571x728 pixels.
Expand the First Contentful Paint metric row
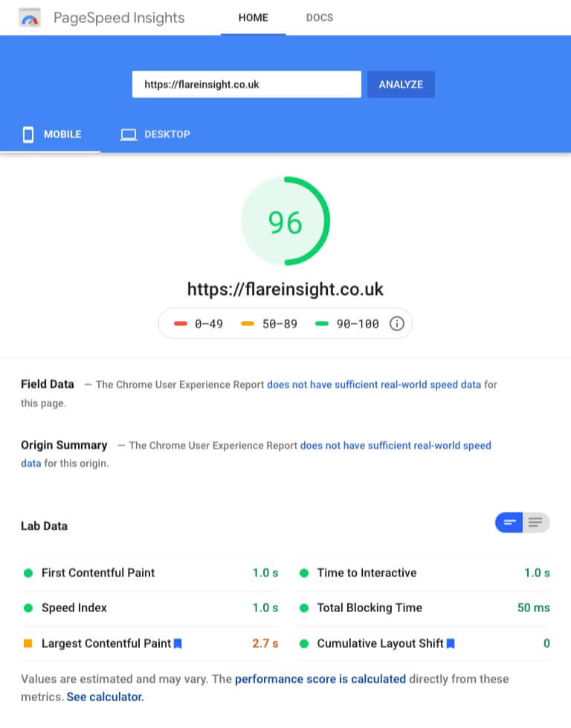pyautogui.click(x=150, y=573)
